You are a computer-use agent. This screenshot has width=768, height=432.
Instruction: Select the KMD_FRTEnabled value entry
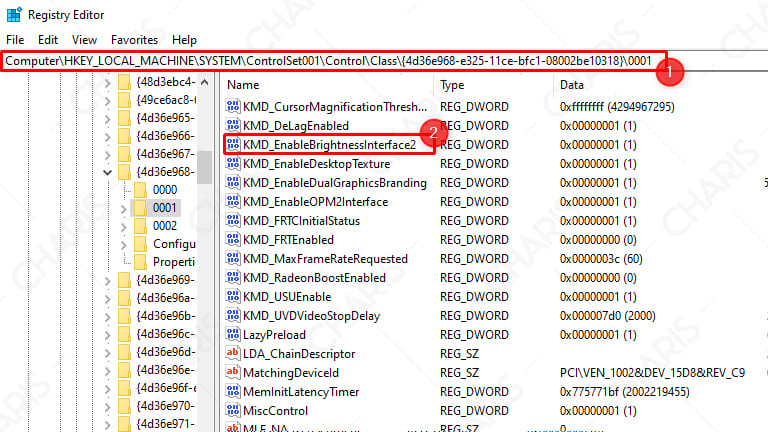(x=288, y=240)
